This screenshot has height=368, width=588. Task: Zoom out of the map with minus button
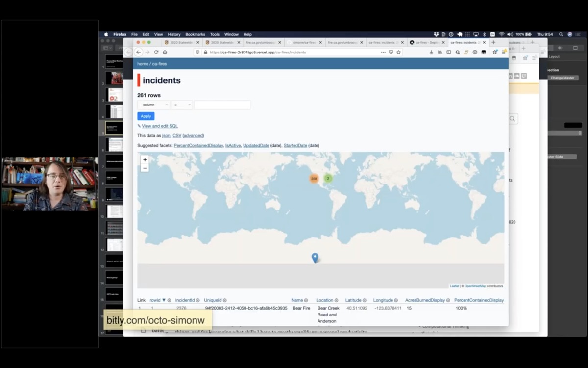(145, 168)
